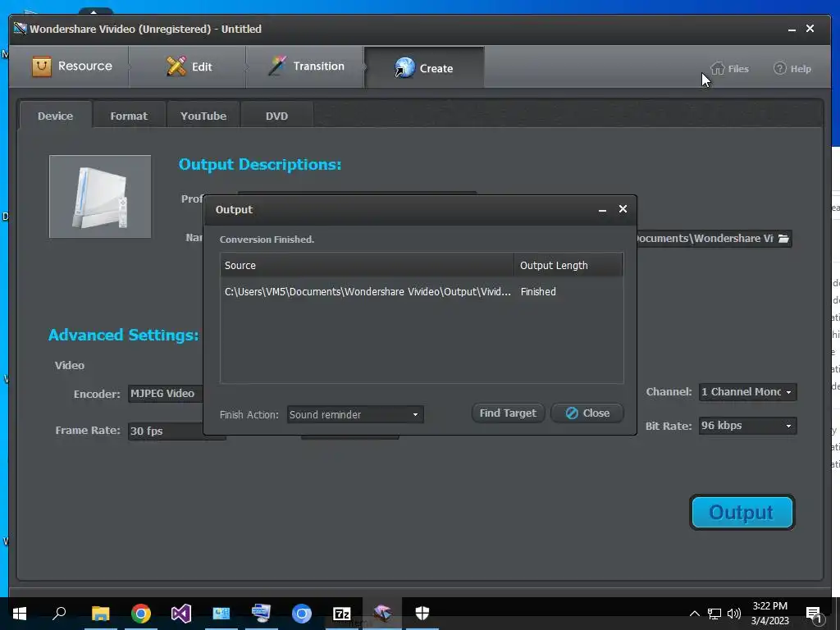Click the blue Chromium taskbar icon
The height and width of the screenshot is (630, 840).
[x=302, y=614]
